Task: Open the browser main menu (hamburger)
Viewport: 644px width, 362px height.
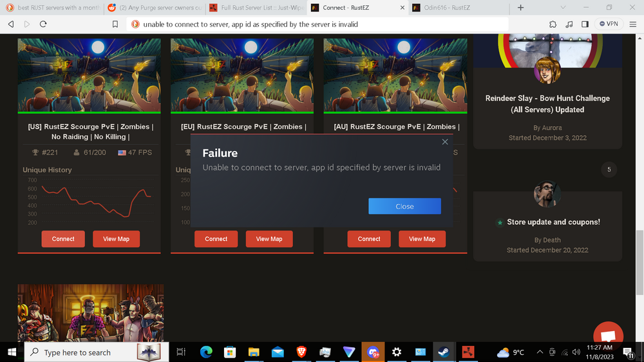Action: coord(633,24)
